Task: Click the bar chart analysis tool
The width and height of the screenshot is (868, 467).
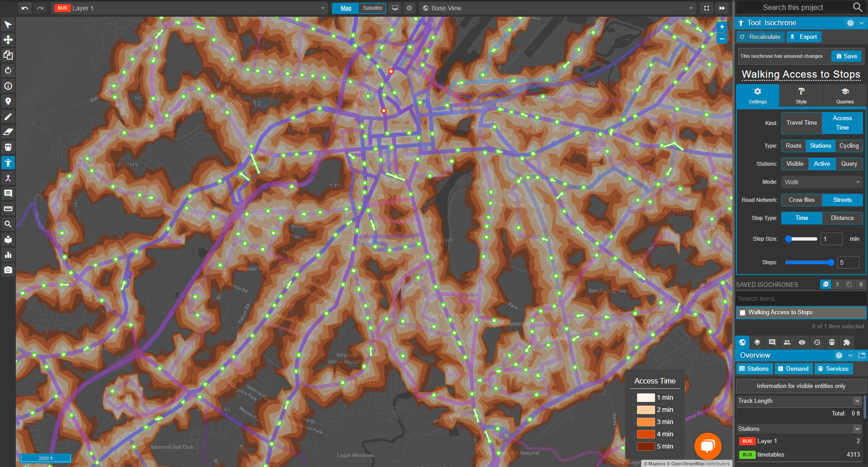Action: [x=8, y=254]
